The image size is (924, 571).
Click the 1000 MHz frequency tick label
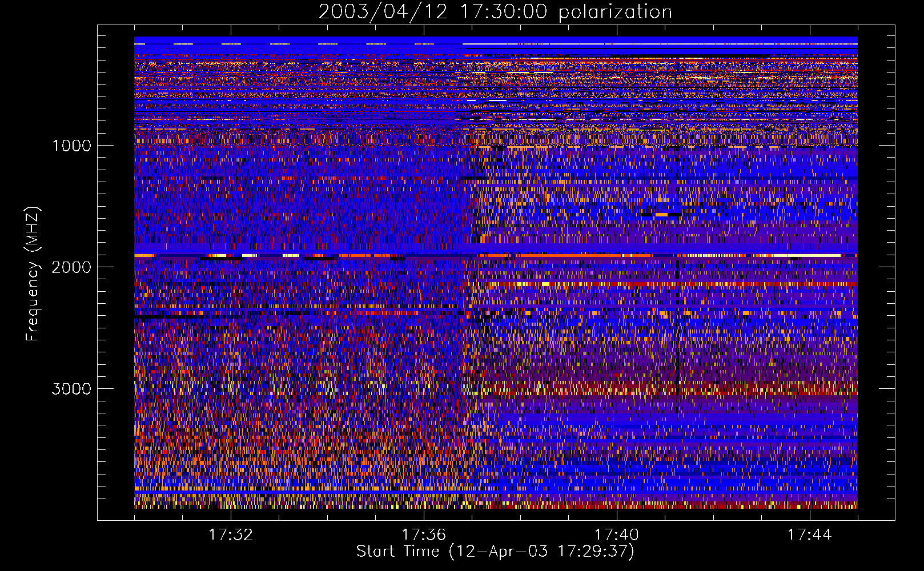pyautogui.click(x=72, y=146)
